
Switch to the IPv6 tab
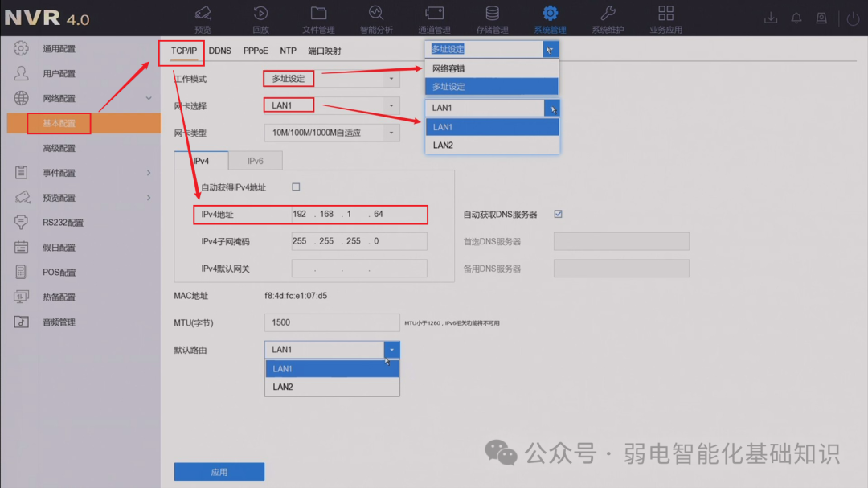coord(256,161)
